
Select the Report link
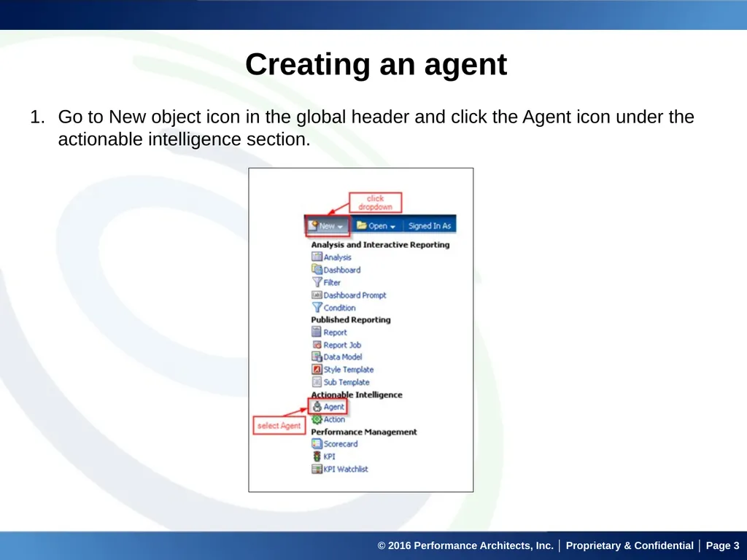[x=336, y=332]
